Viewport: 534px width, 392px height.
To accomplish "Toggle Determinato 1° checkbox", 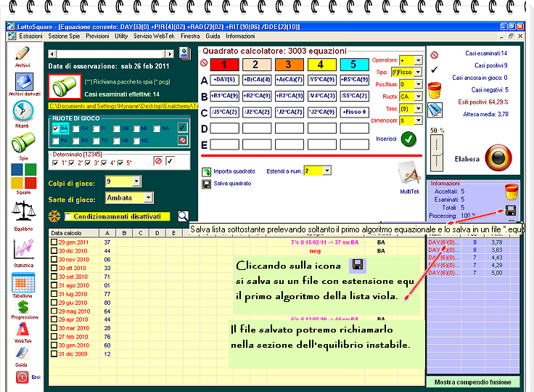I will [x=56, y=163].
